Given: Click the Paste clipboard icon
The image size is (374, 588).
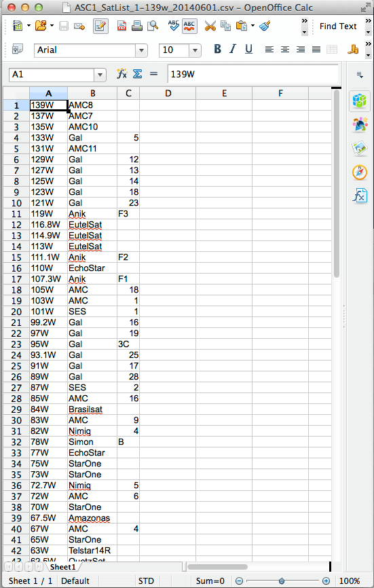Looking at the screenshot, I should [x=242, y=26].
